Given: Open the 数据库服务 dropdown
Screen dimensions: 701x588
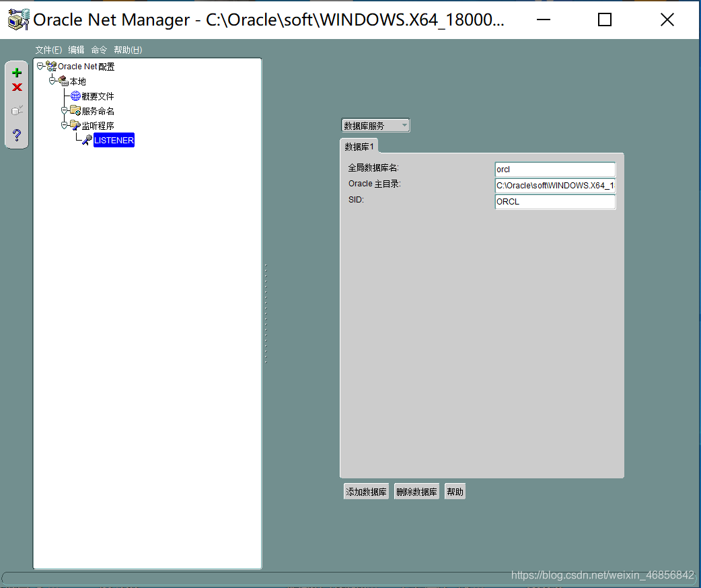Looking at the screenshot, I should tap(375, 126).
